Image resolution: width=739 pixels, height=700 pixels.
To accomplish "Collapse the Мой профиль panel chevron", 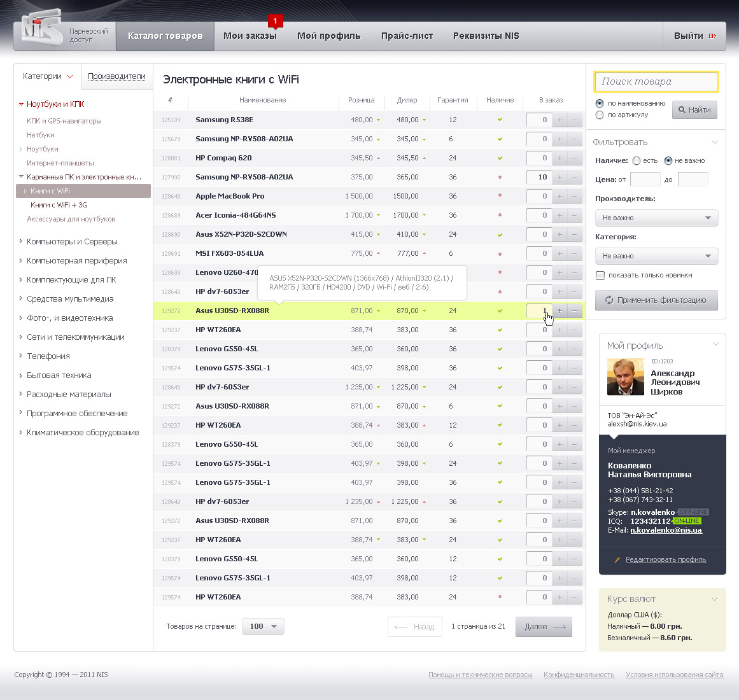I will click(x=715, y=344).
